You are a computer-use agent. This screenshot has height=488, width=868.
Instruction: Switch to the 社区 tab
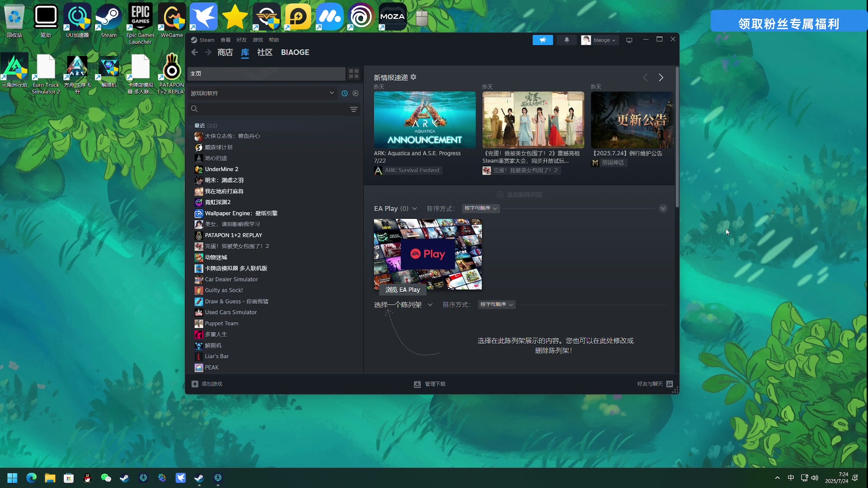[265, 52]
